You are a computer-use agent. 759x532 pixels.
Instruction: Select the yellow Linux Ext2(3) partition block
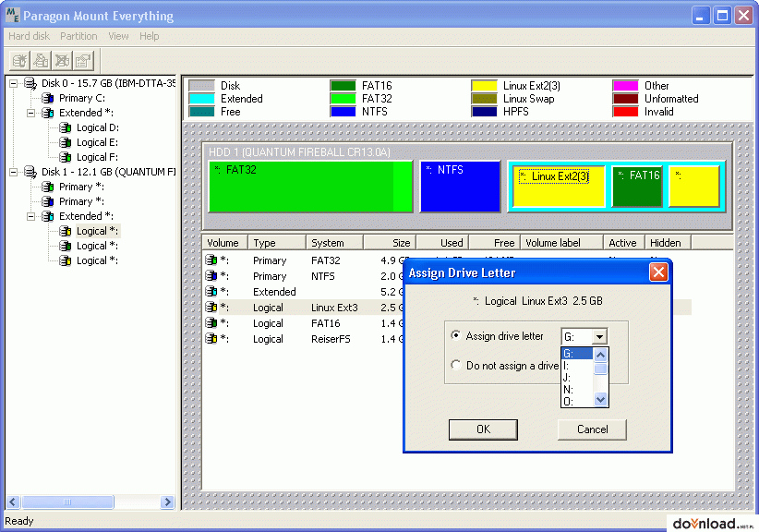(x=559, y=187)
